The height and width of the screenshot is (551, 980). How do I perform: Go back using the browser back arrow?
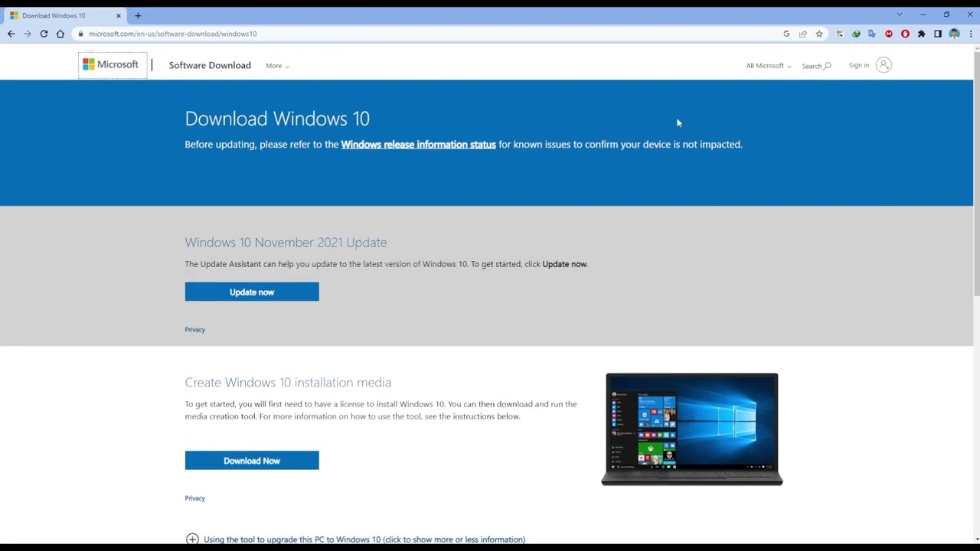11,34
